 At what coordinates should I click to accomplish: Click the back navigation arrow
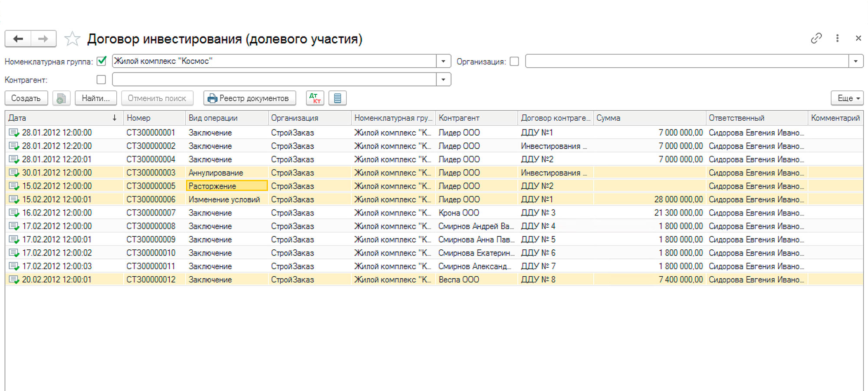[18, 39]
